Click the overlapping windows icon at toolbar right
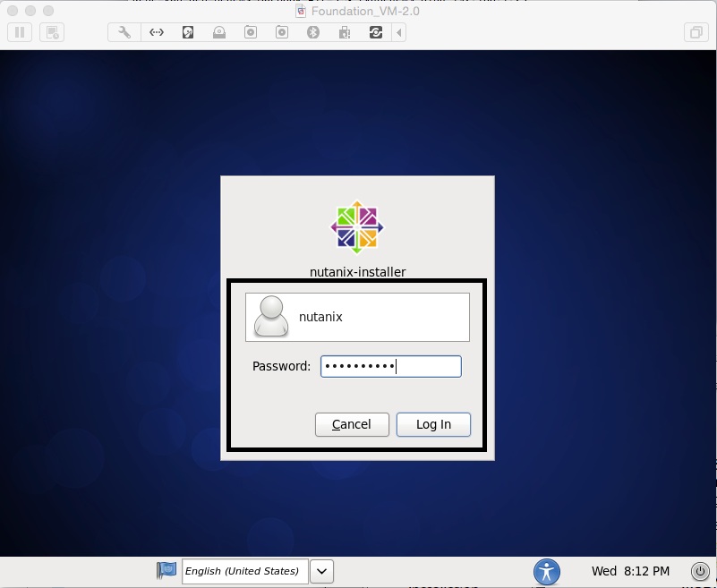Image resolution: width=717 pixels, height=588 pixels. pos(695,33)
